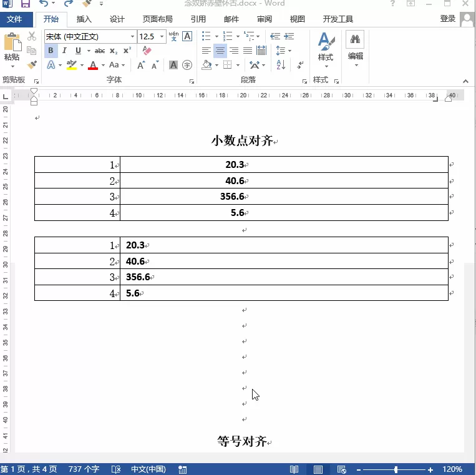This screenshot has width=476, height=475.
Task: Expand the bullets list dropdown arrow
Action: tap(216, 36)
